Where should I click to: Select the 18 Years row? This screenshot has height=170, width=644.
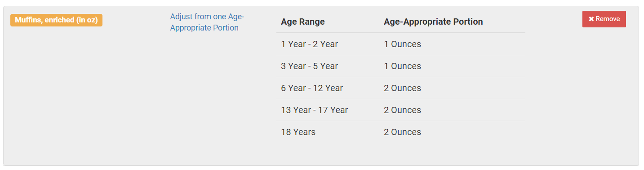click(401, 132)
